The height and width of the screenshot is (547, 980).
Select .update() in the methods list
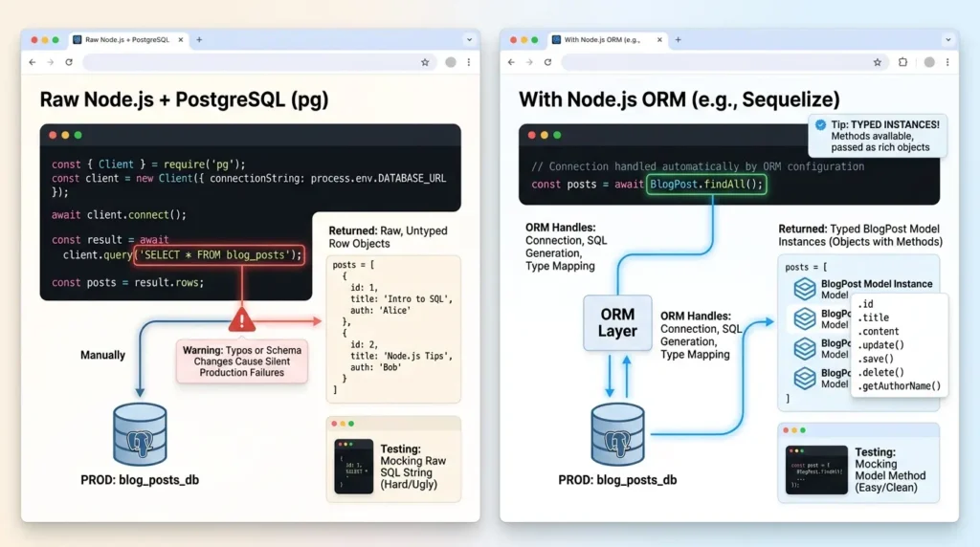880,345
